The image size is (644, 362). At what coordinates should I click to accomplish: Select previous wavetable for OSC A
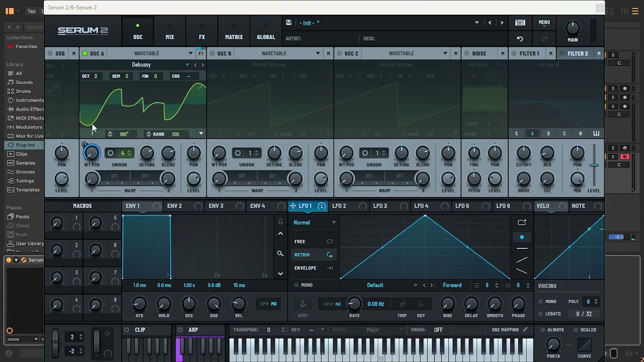pyautogui.click(x=195, y=65)
